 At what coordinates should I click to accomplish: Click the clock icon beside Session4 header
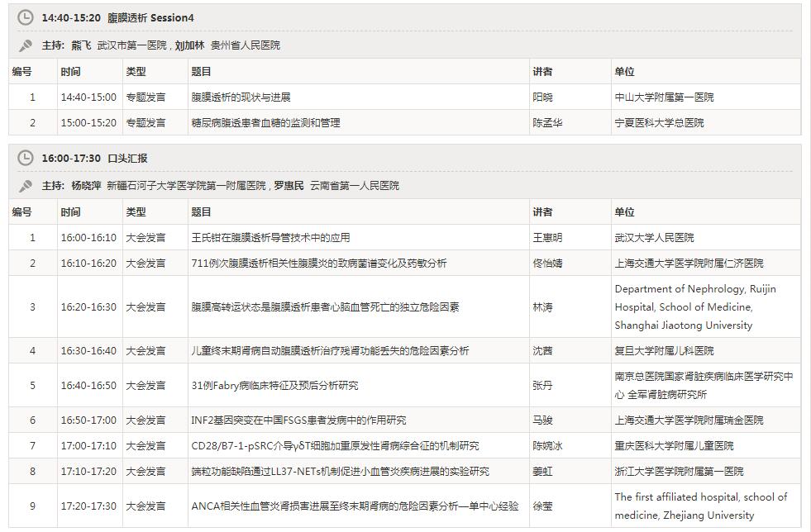(24, 17)
